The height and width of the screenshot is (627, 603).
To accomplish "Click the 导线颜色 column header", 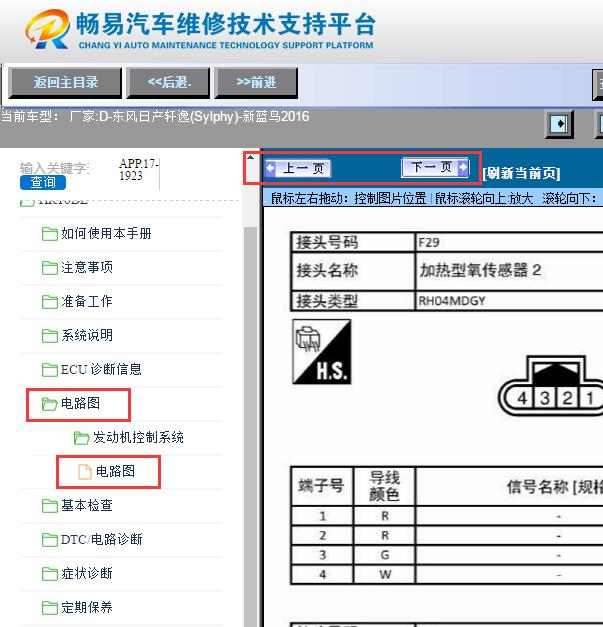I will tap(384, 486).
